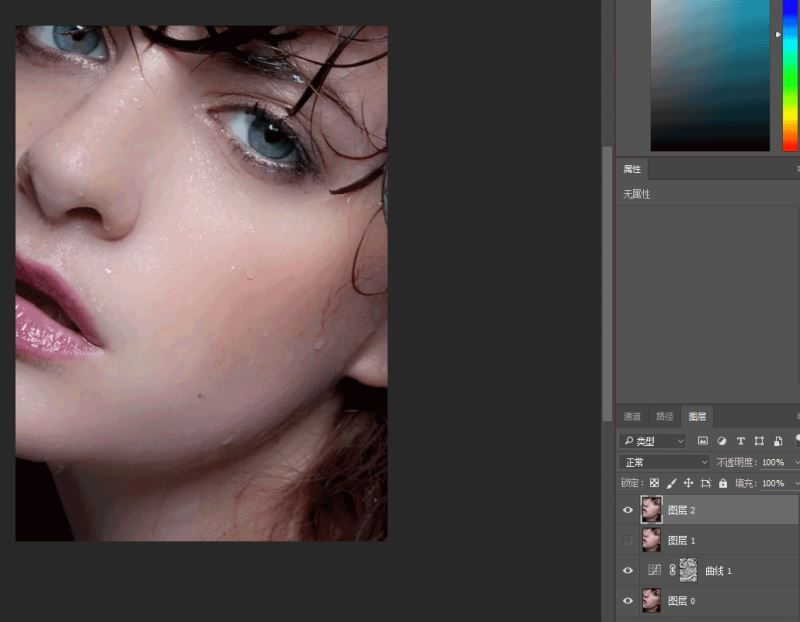The height and width of the screenshot is (622, 800).
Task: Pick a color in the color field
Action: tap(710, 75)
